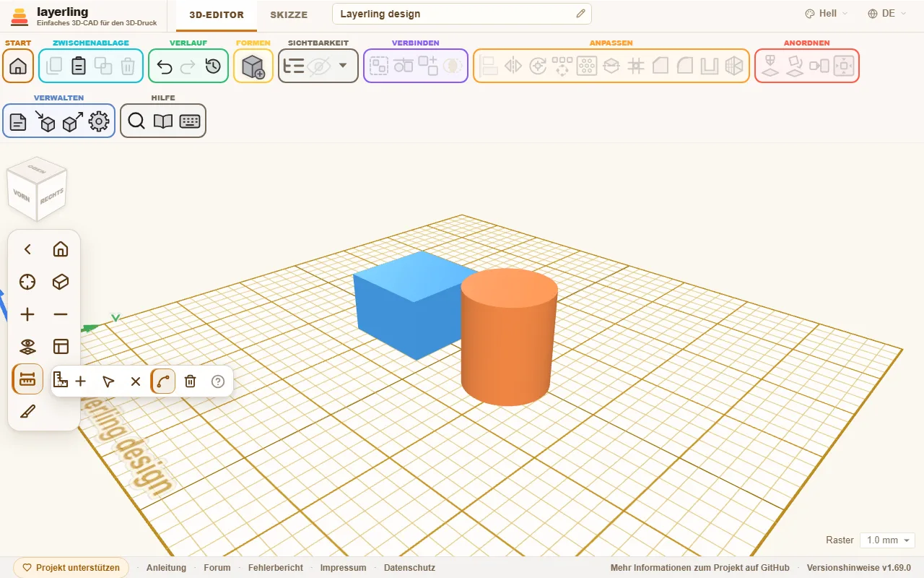This screenshot has height=578, width=924.
Task: Toggle perspective cube view icon
Action: click(x=61, y=282)
